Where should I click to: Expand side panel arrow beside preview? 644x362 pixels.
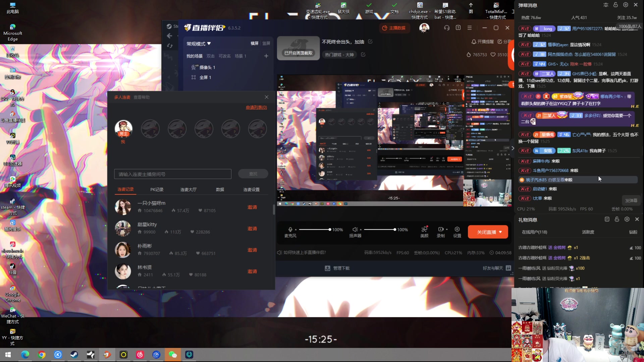coord(513,148)
